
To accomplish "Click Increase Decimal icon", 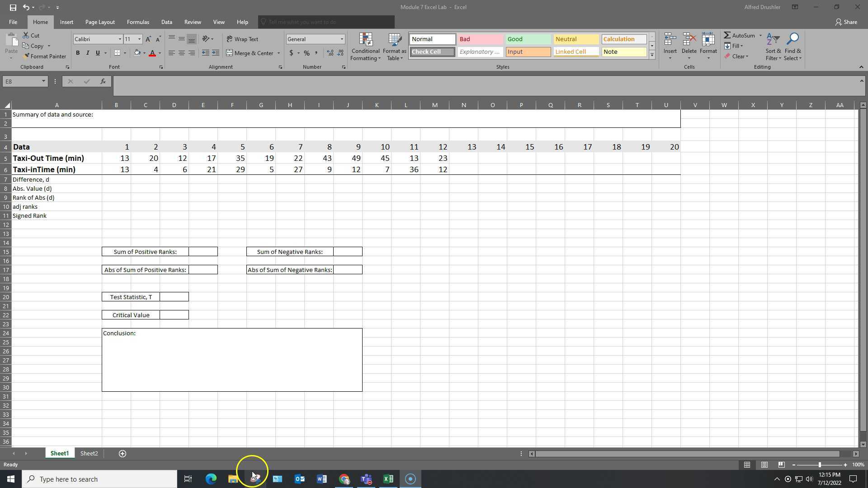I will click(x=330, y=53).
